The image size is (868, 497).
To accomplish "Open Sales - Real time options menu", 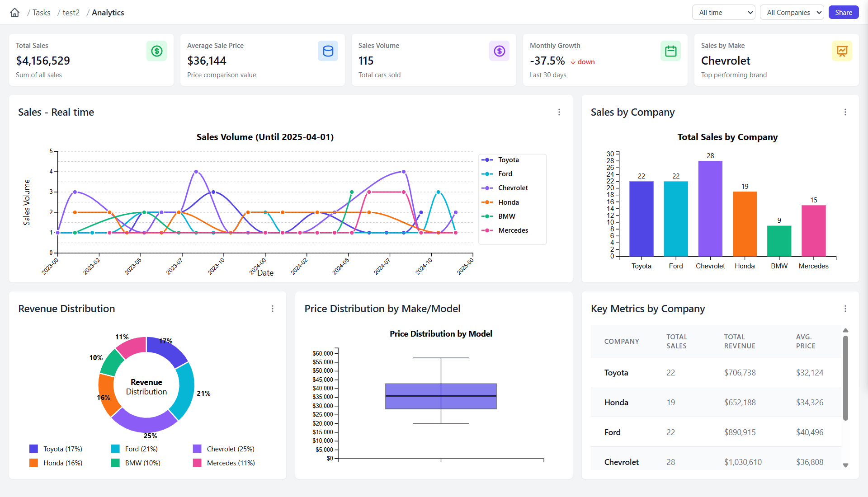I will [x=559, y=112].
